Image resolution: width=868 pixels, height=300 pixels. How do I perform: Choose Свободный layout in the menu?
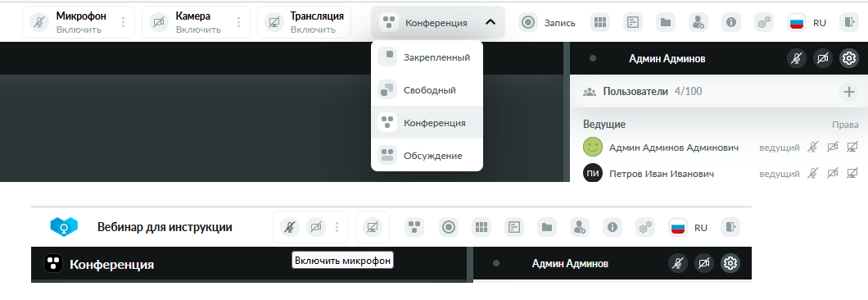[x=427, y=90]
